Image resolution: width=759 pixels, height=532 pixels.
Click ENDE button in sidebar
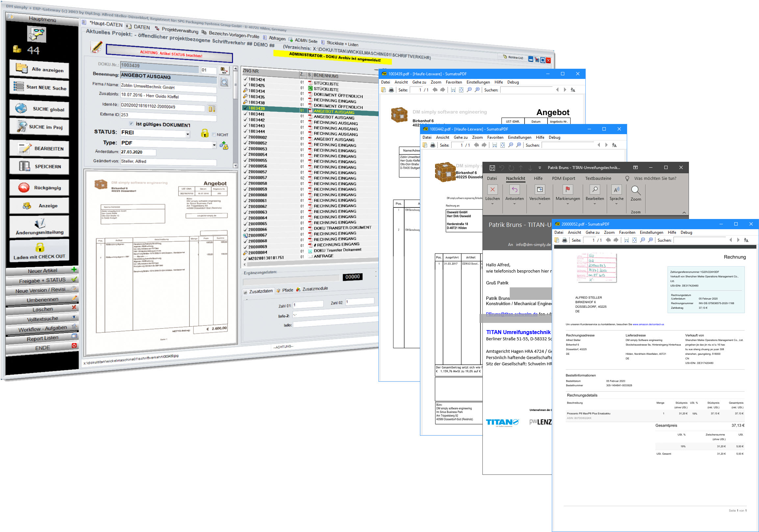click(x=42, y=348)
